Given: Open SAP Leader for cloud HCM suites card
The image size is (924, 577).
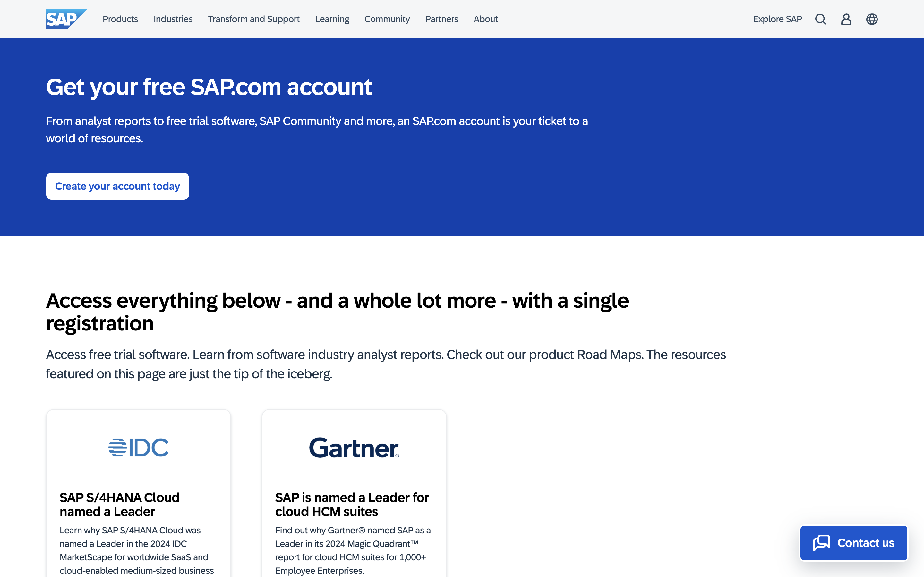Looking at the screenshot, I should coord(352,505).
